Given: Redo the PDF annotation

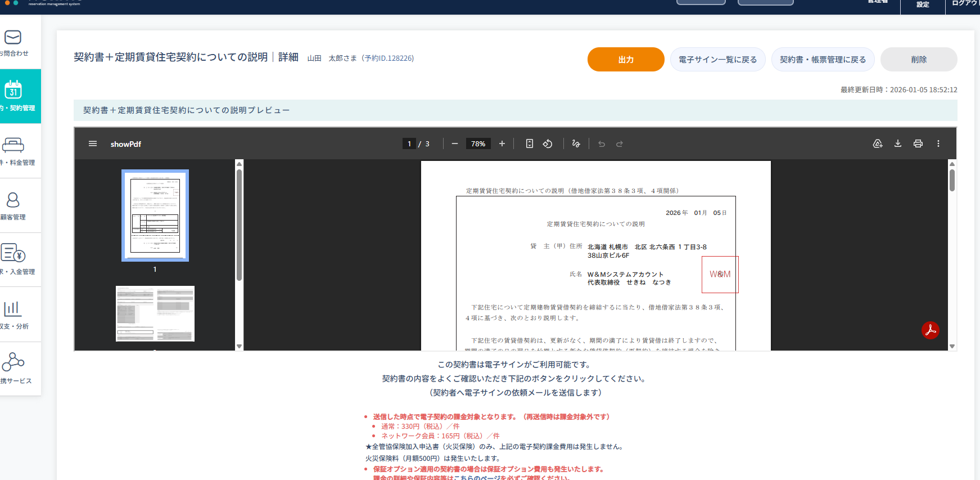Looking at the screenshot, I should [x=620, y=143].
